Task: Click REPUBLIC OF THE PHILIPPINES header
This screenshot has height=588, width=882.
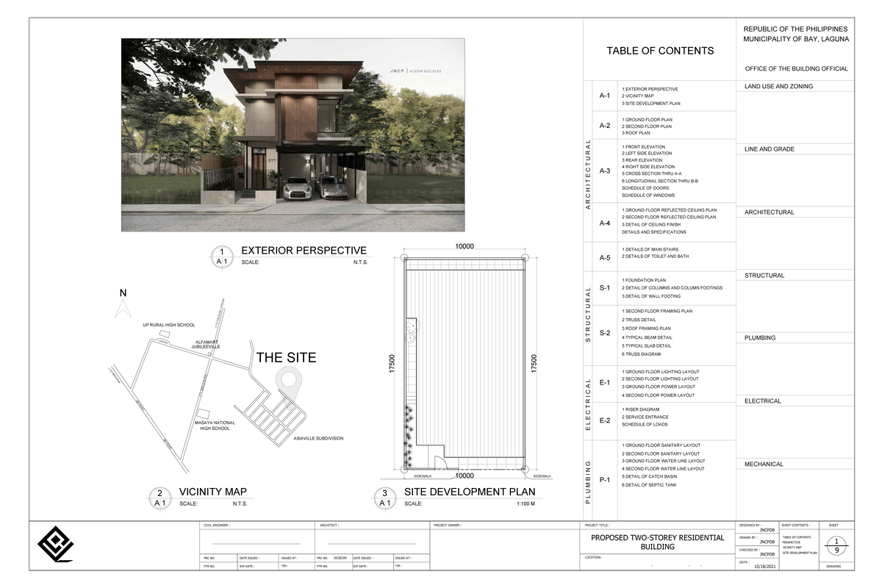Action: (796, 28)
